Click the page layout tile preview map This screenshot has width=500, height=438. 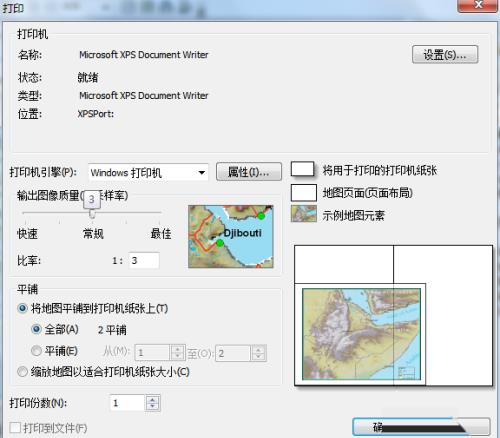coord(361,334)
